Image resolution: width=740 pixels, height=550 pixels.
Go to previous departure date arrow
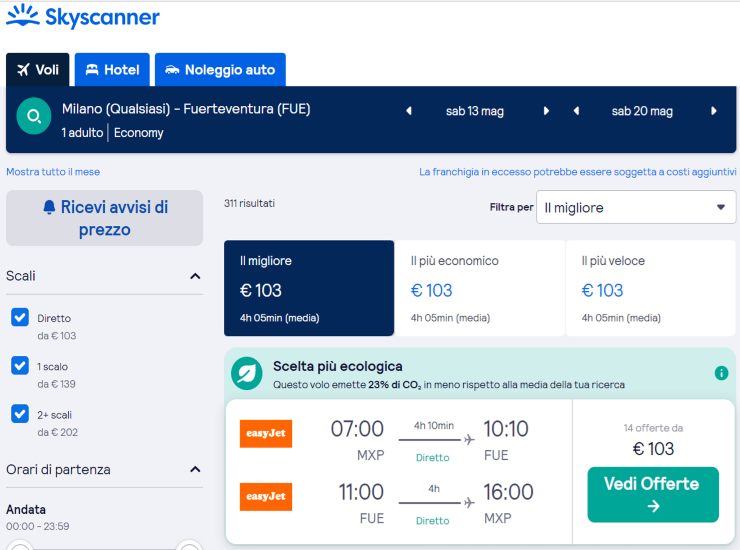pyautogui.click(x=409, y=111)
